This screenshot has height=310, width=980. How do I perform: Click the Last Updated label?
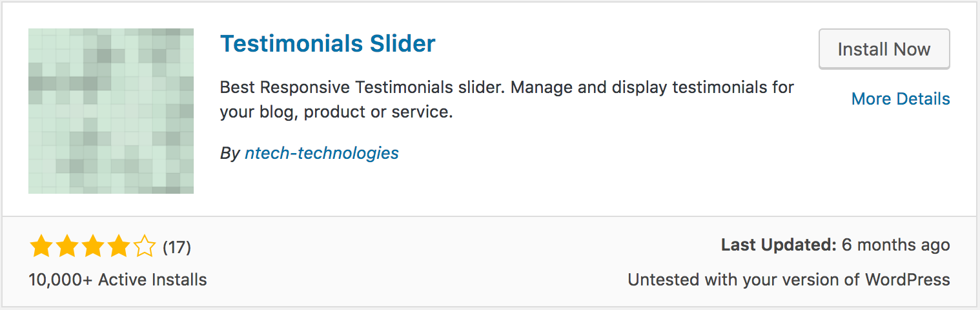point(779,245)
